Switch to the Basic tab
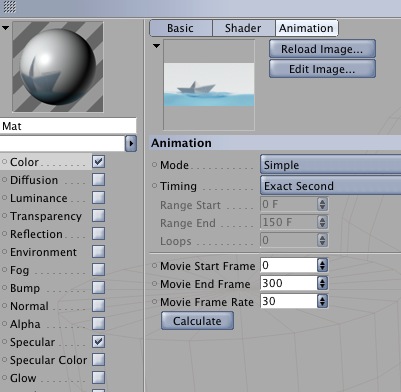Viewport: 401px width, 392px height. (180, 28)
